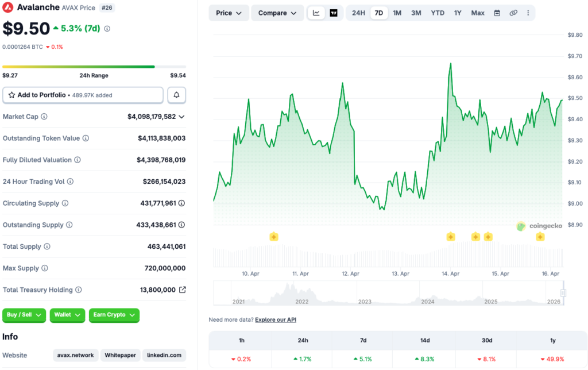Click the historical range slider handle
The image size is (588, 370).
[x=563, y=293]
